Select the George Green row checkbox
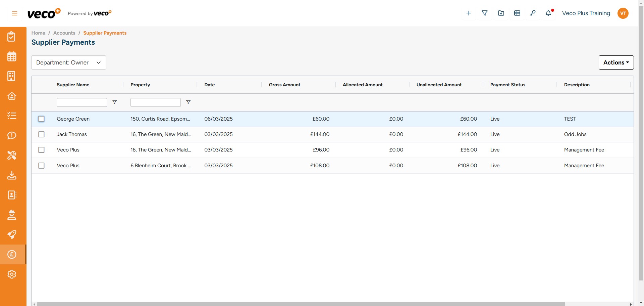Viewport: 644px width, 306px height. point(42,119)
